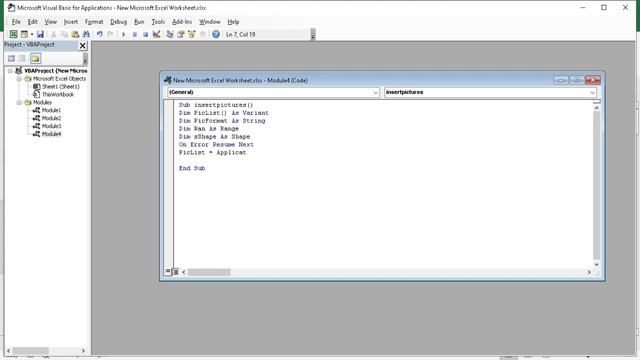Open the Debug menu

point(118,22)
